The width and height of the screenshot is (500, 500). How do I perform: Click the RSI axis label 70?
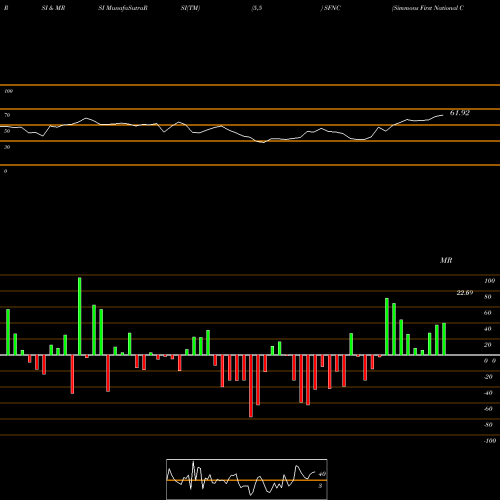(x=7, y=115)
